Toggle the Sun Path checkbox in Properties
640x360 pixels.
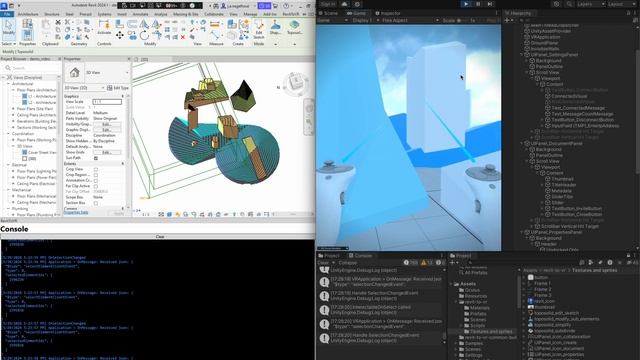pyautogui.click(x=96, y=158)
